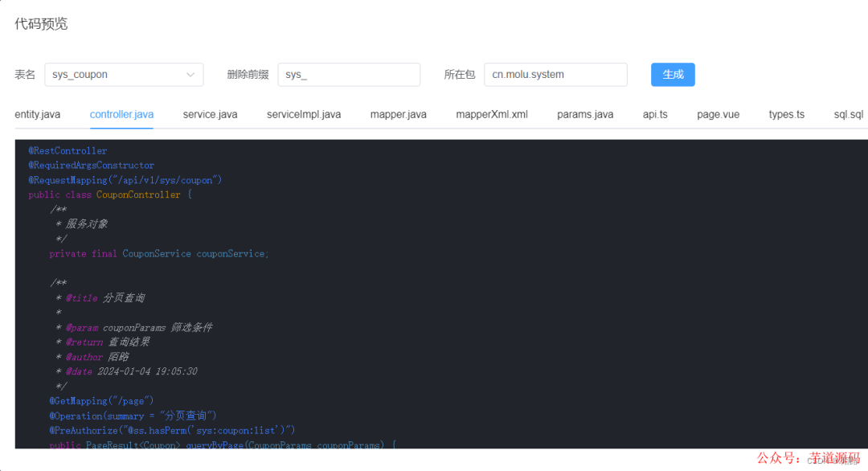Focus the remove-prefix input containing sys_

tap(349, 75)
